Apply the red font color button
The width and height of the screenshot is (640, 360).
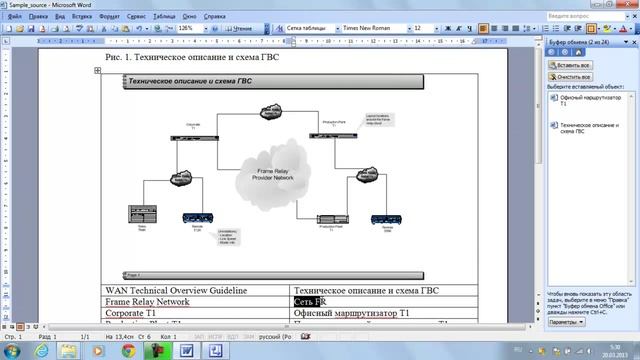(623, 29)
